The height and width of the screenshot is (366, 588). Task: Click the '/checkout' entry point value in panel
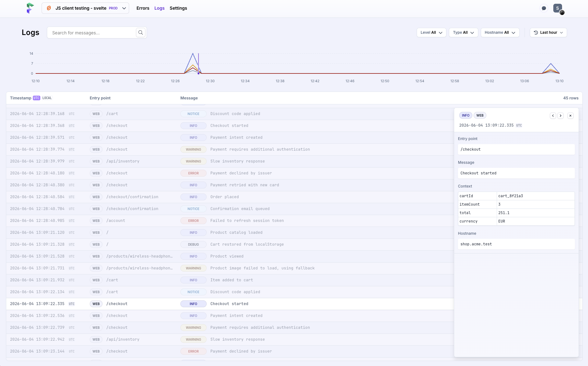(x=516, y=149)
